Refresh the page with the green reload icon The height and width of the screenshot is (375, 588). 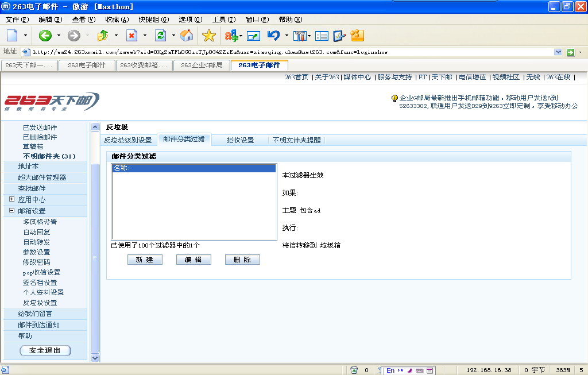point(161,36)
